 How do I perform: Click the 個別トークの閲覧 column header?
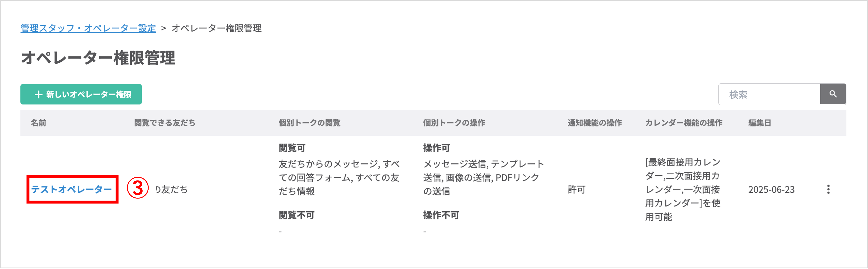tap(309, 123)
